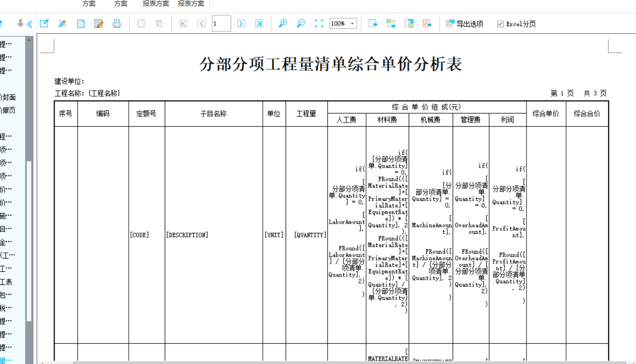
Task: Select the 扉页 item in the sidebar
Action: pos(8,110)
